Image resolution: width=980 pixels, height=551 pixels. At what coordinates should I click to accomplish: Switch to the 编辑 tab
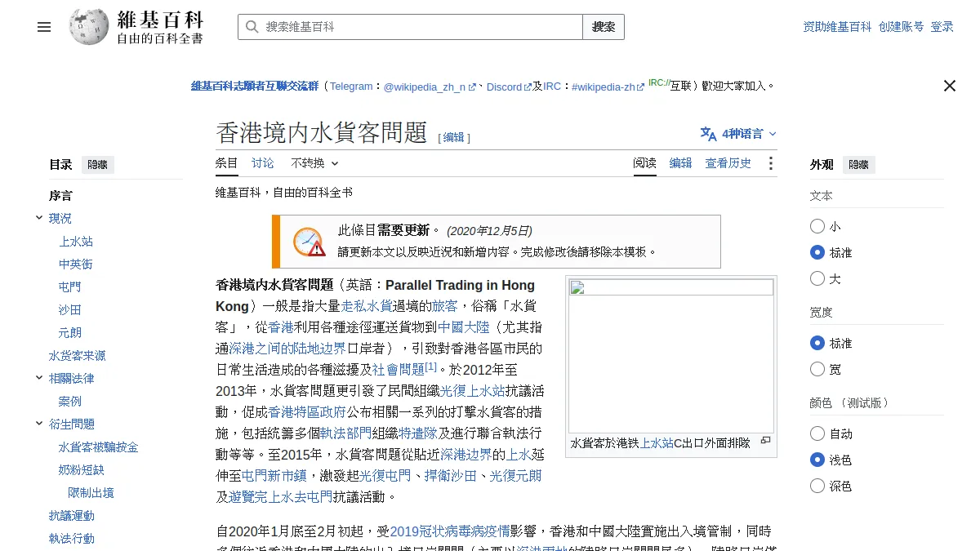pyautogui.click(x=681, y=163)
